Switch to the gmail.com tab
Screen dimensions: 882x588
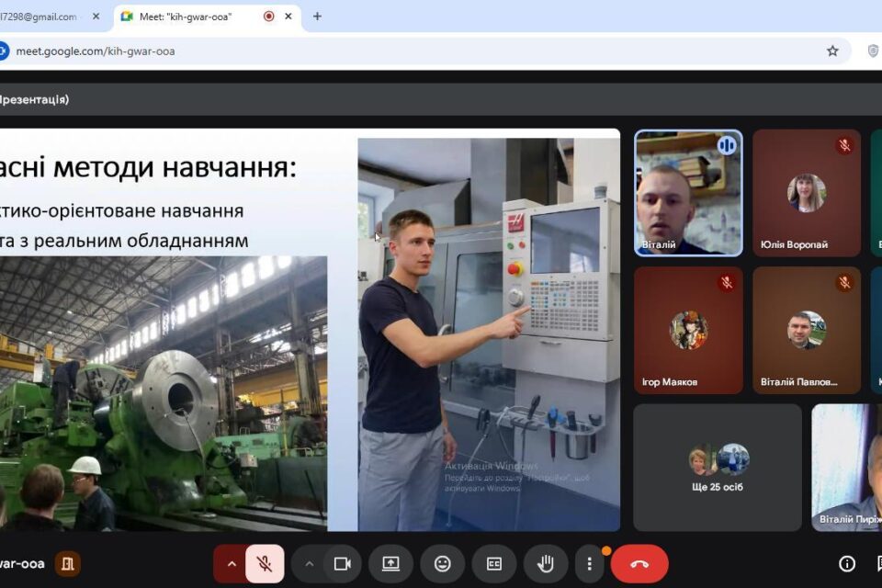(x=51, y=17)
